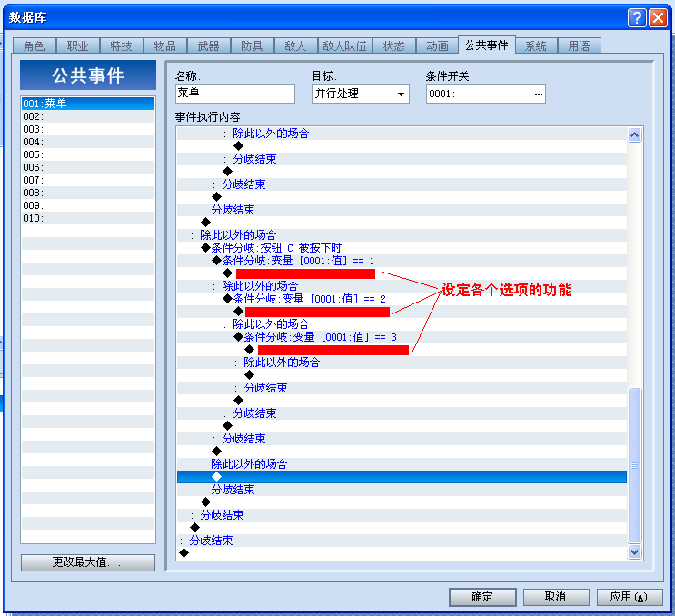Screen dimensions: 675x616
Task: Select first 除此以外的场合 line at top
Action: point(402,134)
